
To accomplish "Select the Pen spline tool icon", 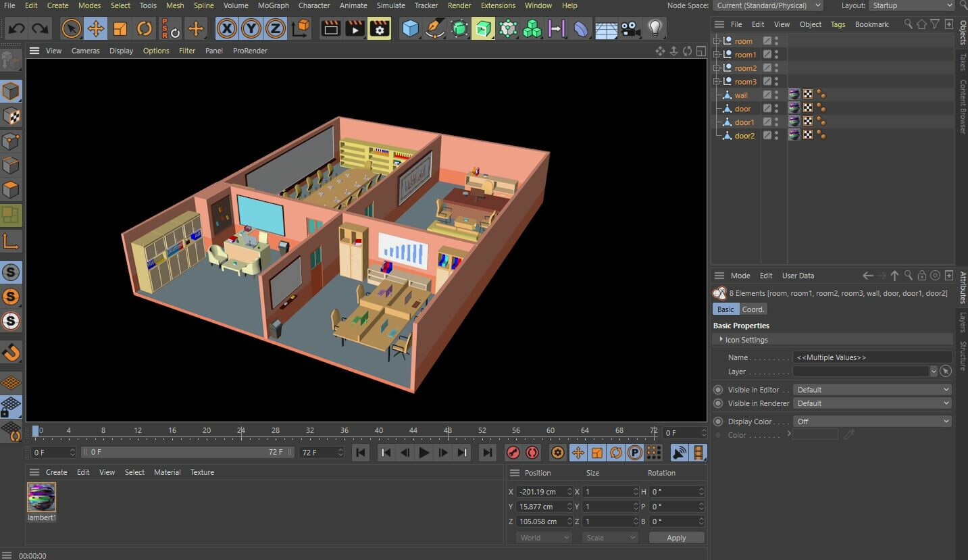I will (x=434, y=28).
